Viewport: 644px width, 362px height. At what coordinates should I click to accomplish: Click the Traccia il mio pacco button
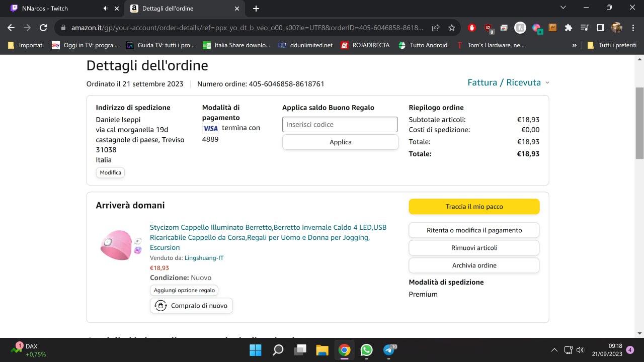474,207
